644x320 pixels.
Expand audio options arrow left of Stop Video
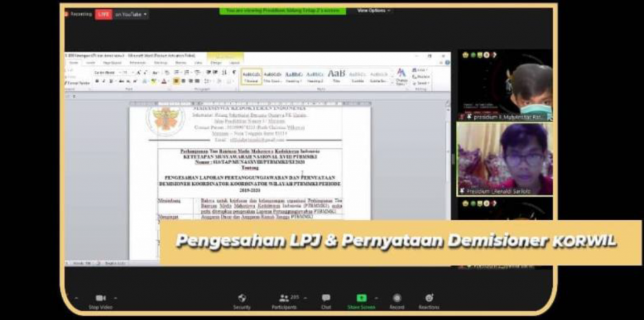coord(75,298)
